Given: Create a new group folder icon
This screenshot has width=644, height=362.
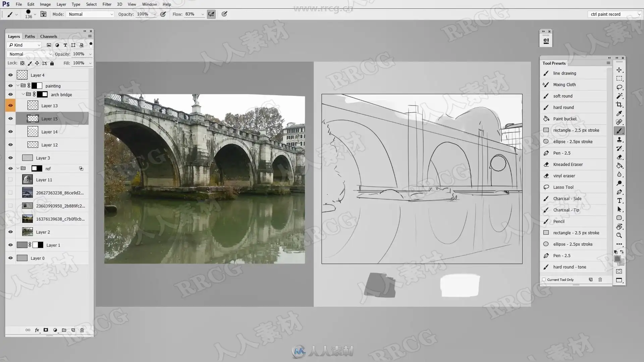Looking at the screenshot, I should pos(64,330).
